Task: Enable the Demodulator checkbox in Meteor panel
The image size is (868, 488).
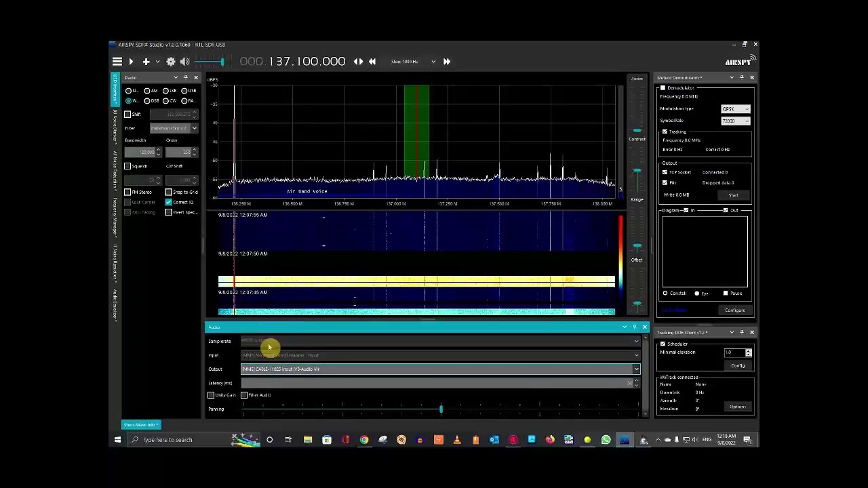Action: 663,88
